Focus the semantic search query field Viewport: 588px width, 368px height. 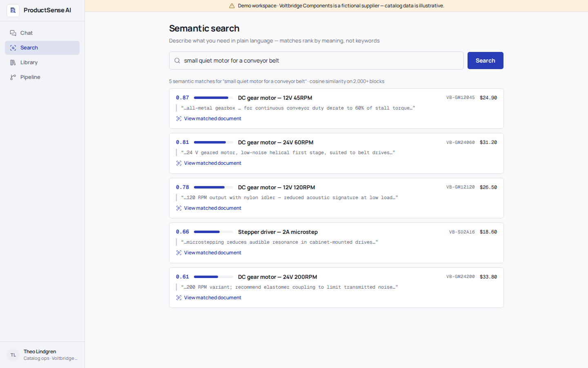click(316, 61)
